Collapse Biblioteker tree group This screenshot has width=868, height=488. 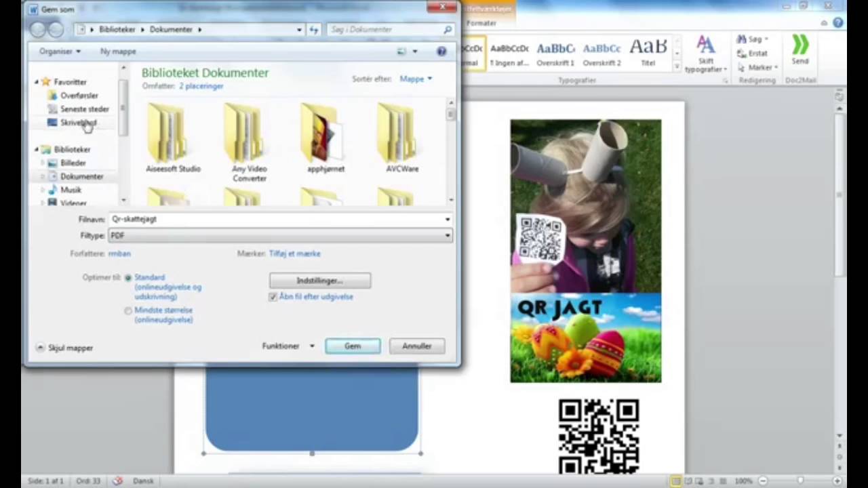[x=37, y=150]
